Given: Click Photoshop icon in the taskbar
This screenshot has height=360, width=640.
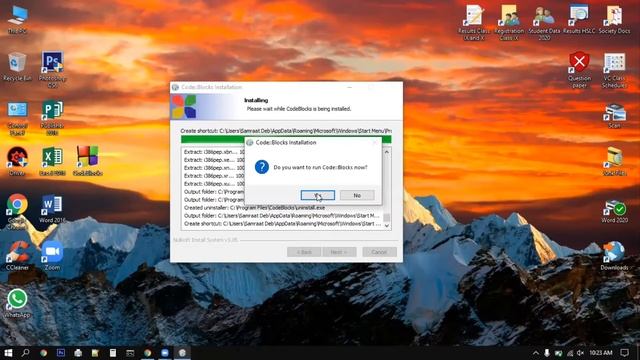Looking at the screenshot, I should 61,353.
